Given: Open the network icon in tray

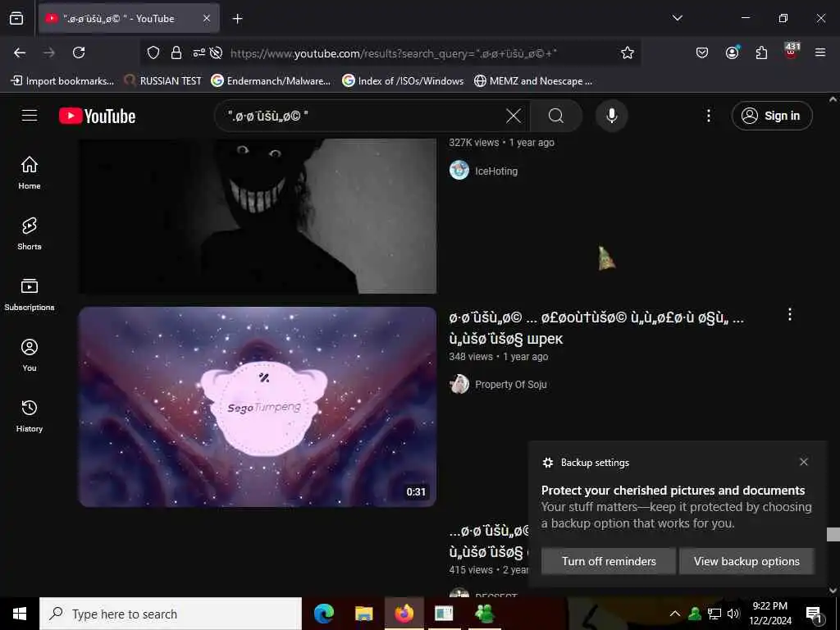Looking at the screenshot, I should pos(714,614).
